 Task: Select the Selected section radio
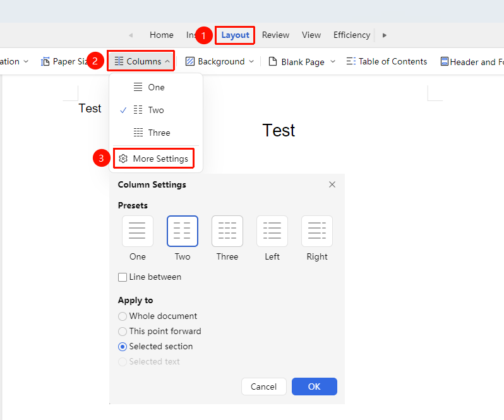coord(123,346)
